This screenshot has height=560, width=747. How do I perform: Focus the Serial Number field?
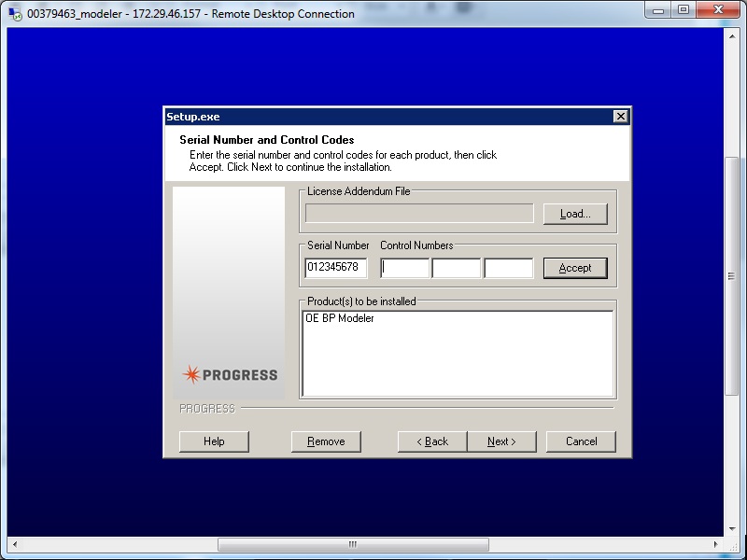[x=336, y=268]
